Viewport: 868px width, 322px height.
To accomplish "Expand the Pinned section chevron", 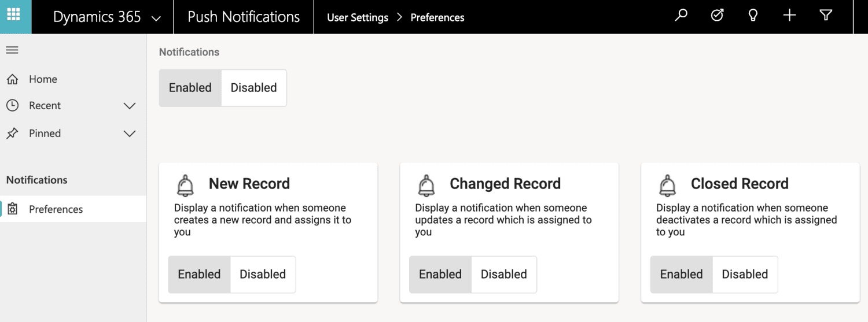I will [x=130, y=134].
